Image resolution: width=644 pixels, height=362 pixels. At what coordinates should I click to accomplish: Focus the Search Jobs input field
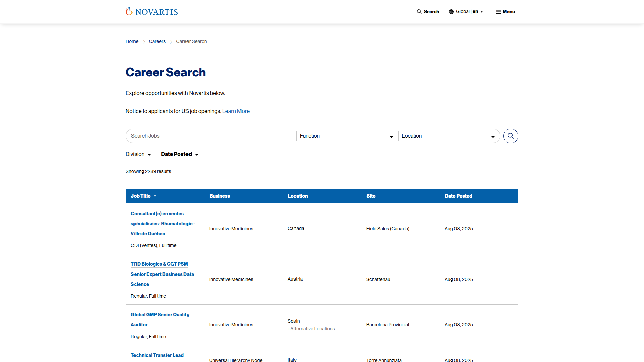[x=211, y=136]
